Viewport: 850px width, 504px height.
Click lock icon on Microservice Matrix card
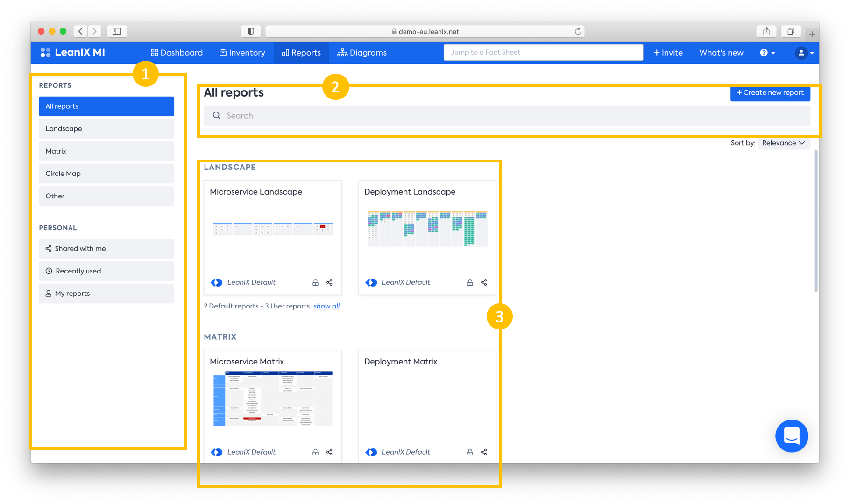point(315,452)
